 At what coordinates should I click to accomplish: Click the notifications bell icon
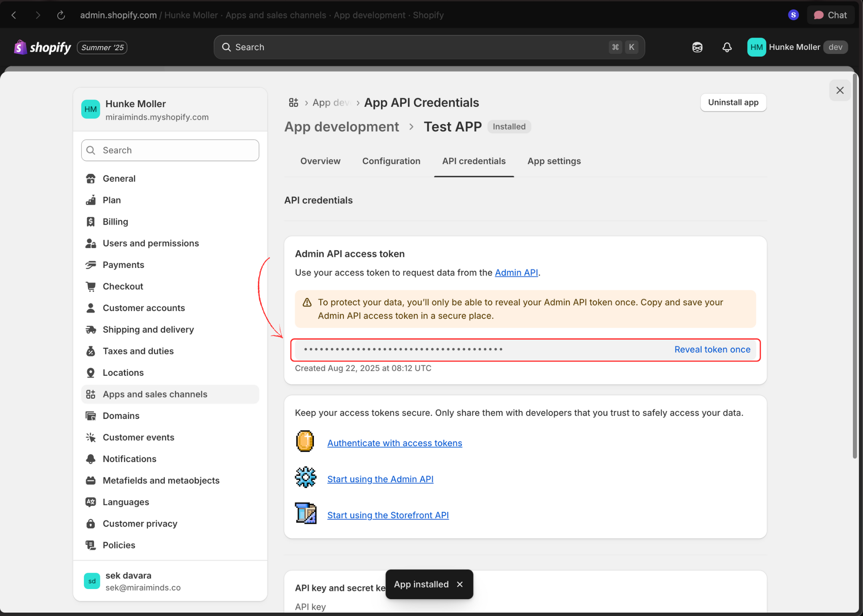click(x=727, y=47)
